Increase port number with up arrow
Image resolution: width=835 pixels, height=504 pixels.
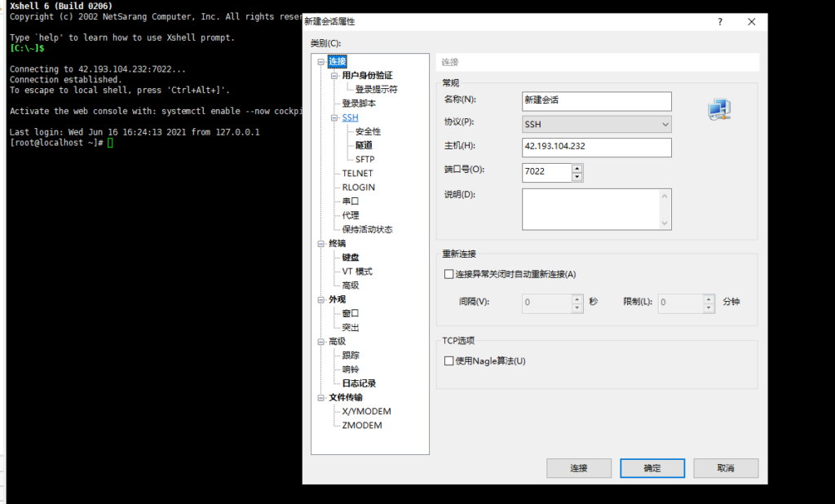tap(577, 168)
